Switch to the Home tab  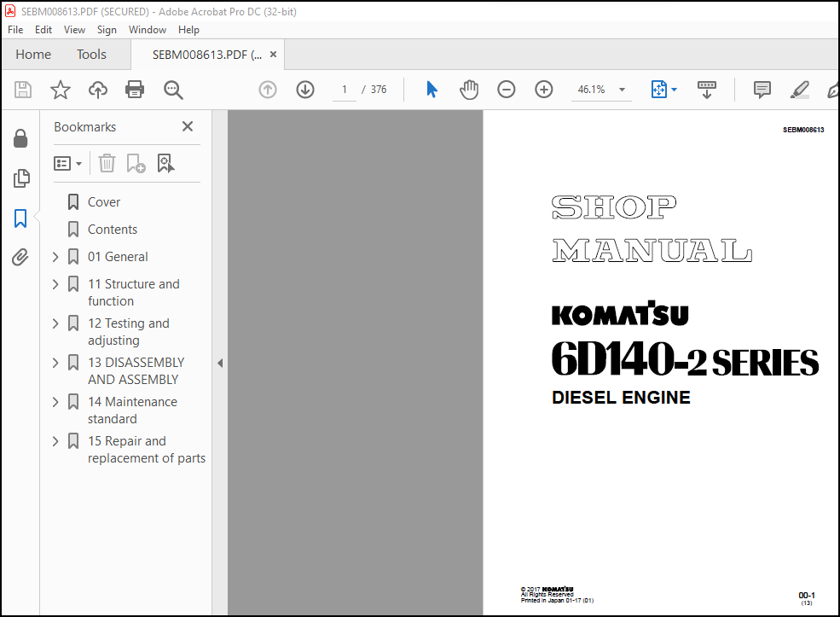point(33,54)
